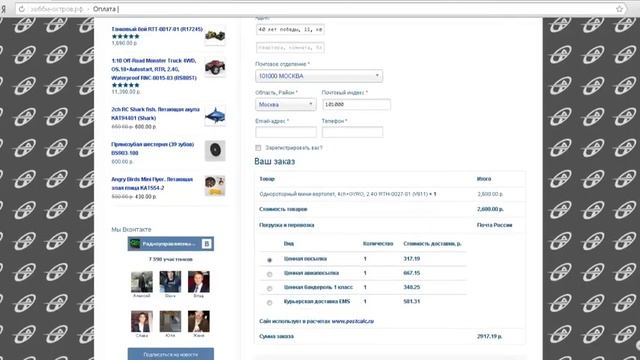This screenshot has height=360, width=640.
Task: Click VK member photo labeled Алексей
Action: pos(142,282)
